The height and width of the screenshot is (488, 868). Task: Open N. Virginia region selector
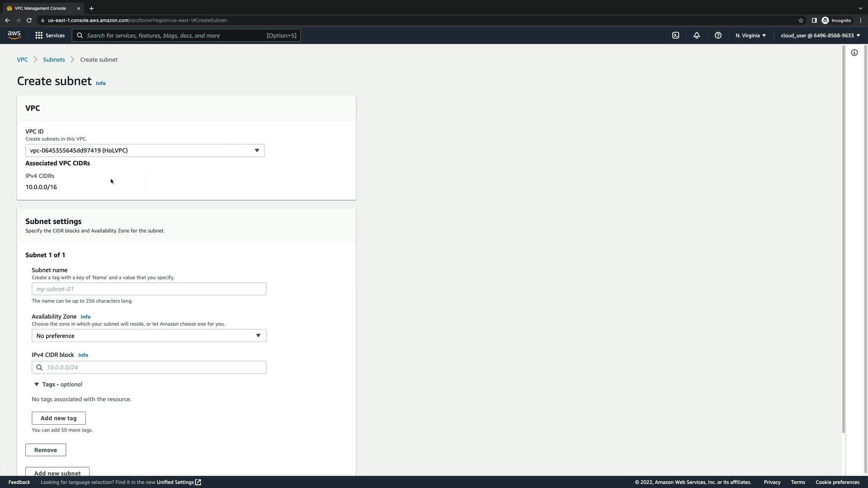[750, 35]
